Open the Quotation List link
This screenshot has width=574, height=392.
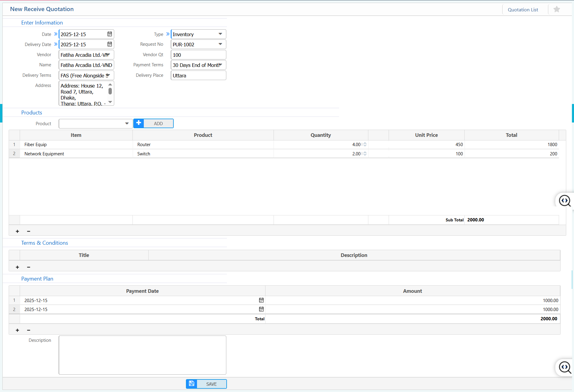(523, 10)
